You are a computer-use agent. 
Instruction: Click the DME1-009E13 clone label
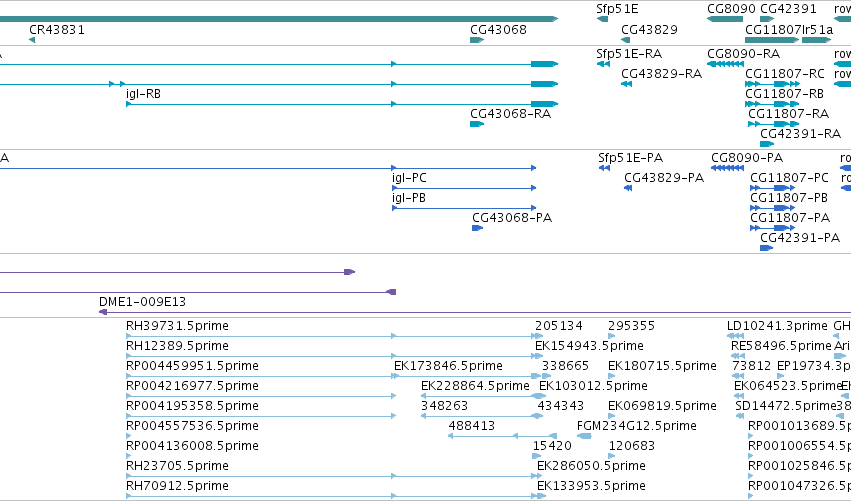click(142, 302)
